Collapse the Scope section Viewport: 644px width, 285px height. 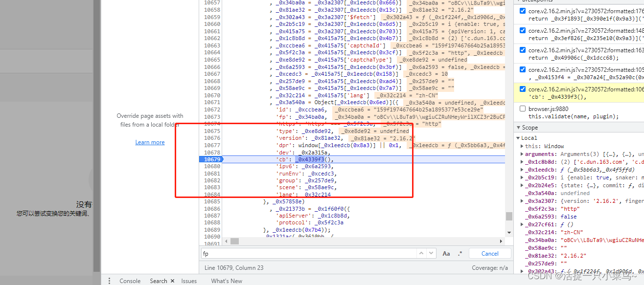pyautogui.click(x=519, y=128)
